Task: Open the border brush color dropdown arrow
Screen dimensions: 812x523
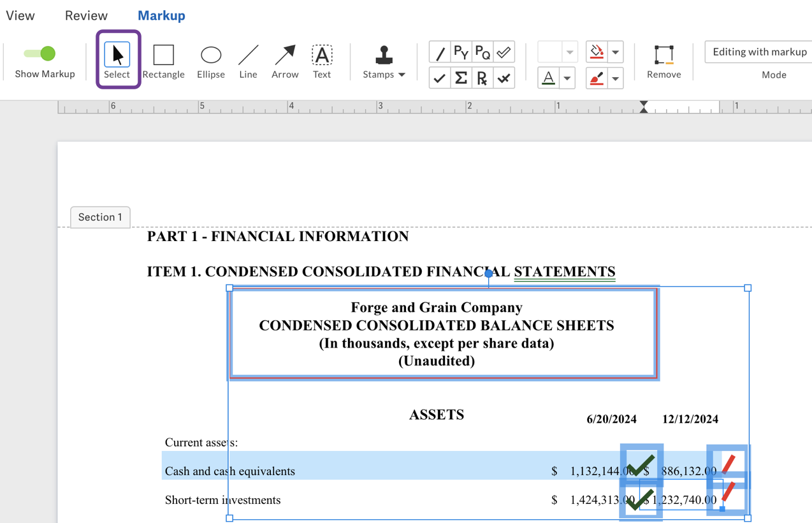Action: (615, 78)
